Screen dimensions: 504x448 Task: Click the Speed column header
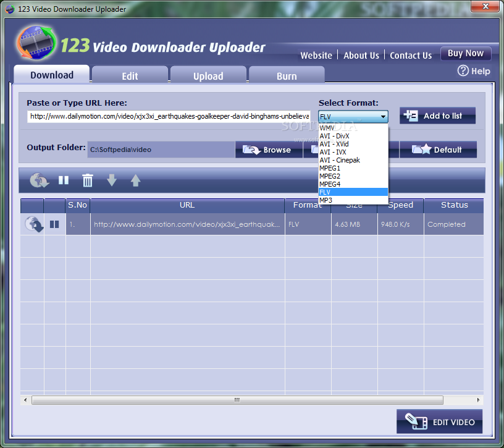pyautogui.click(x=400, y=205)
